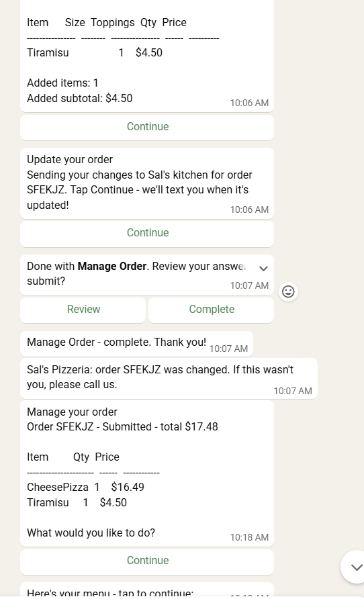The height and width of the screenshot is (599, 364).
Task: Click the 'Order SFEKJZ - Submitted - total $17.48' line
Action: (122, 426)
